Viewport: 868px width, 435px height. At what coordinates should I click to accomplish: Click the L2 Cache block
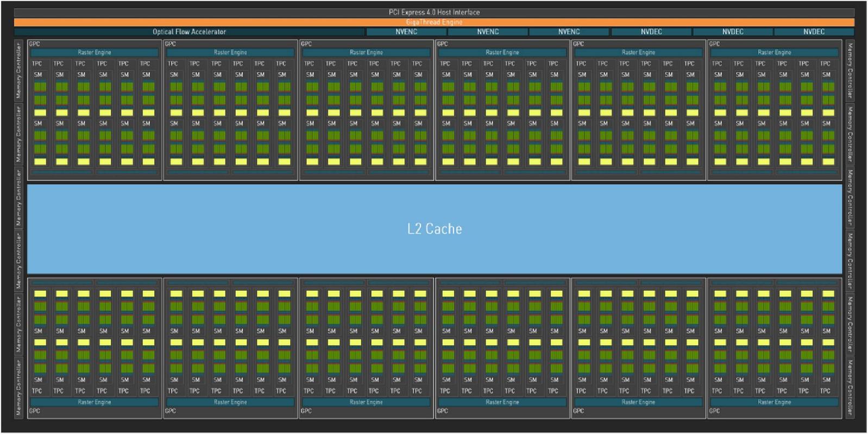(x=435, y=229)
